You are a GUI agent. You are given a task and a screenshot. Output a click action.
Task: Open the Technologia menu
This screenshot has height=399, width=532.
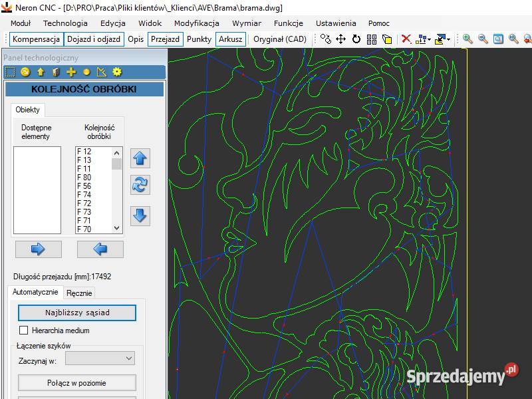(x=65, y=23)
